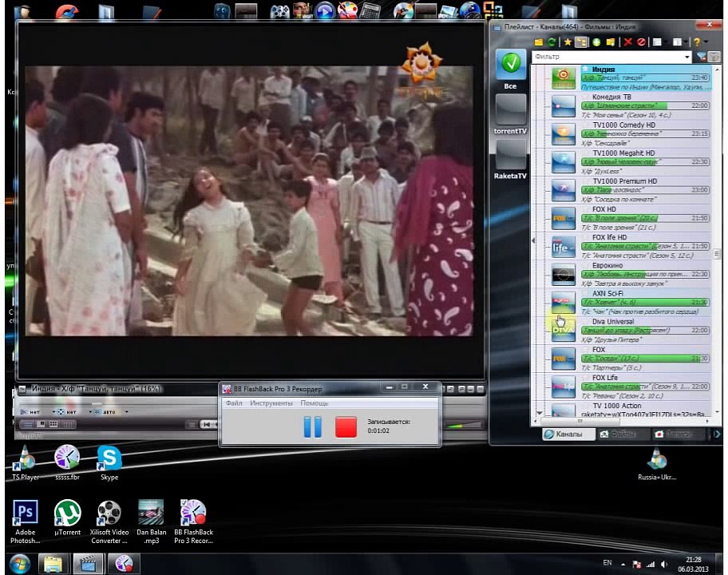Select the torrentTV source button
Viewport: 728px width, 575px height.
point(510,114)
